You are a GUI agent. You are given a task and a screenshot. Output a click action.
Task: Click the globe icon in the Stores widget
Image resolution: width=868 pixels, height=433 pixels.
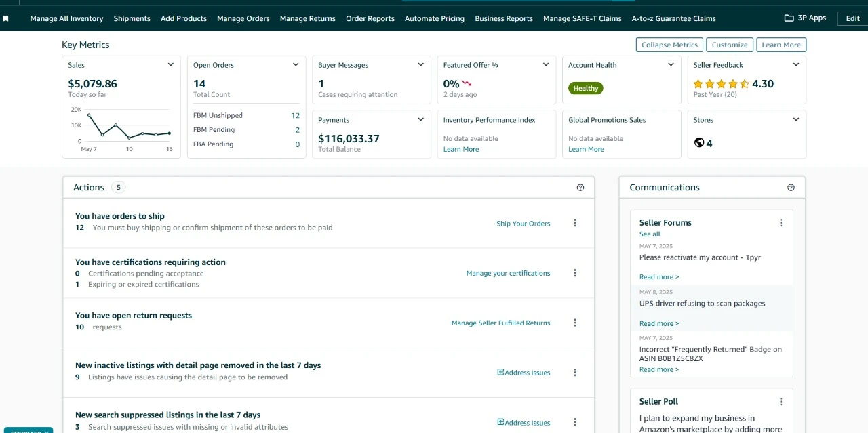699,143
